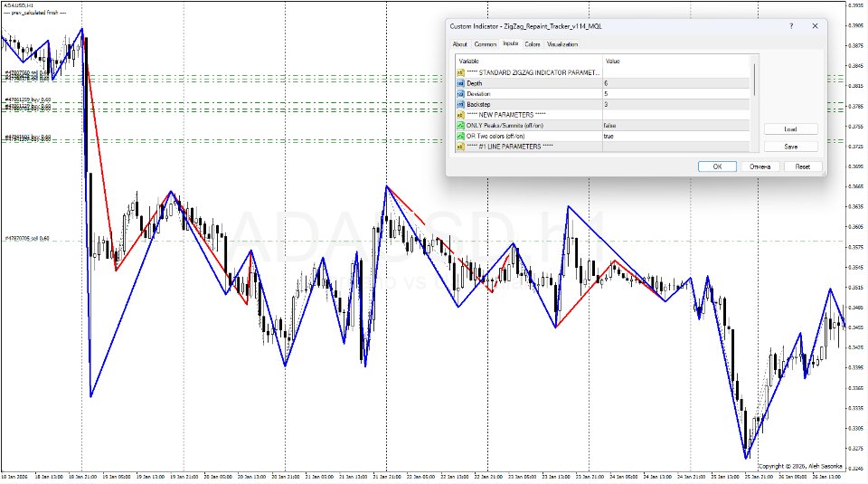Select the OR Two colors (off/on) row label

tap(495, 136)
